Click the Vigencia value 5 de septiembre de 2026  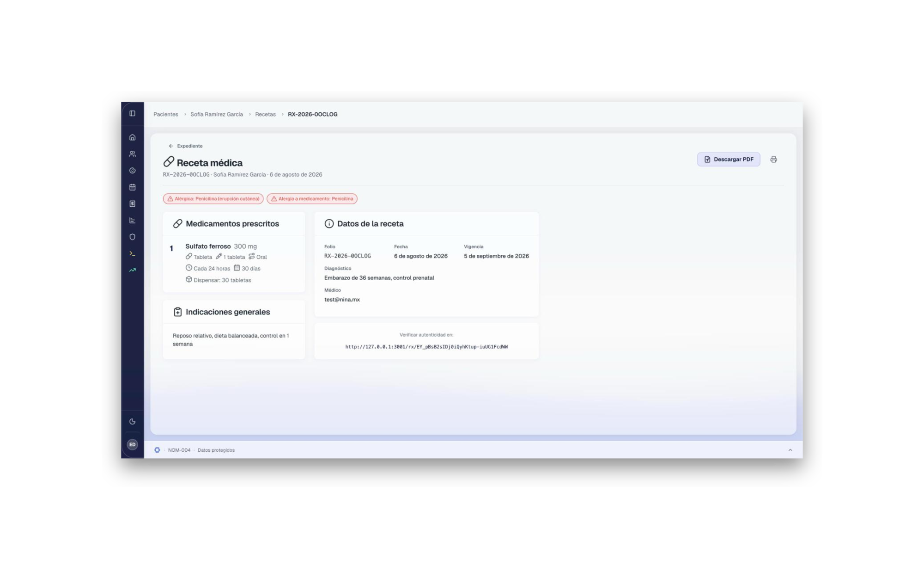496,256
